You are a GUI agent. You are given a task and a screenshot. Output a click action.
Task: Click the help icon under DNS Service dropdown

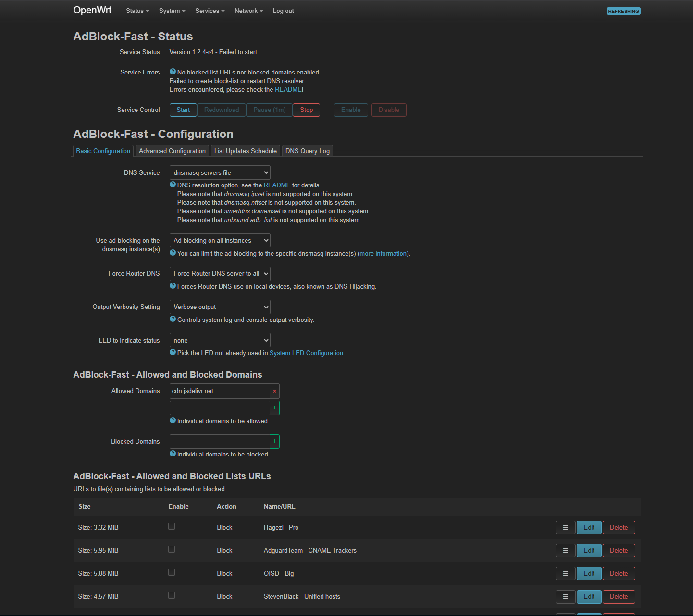(173, 185)
